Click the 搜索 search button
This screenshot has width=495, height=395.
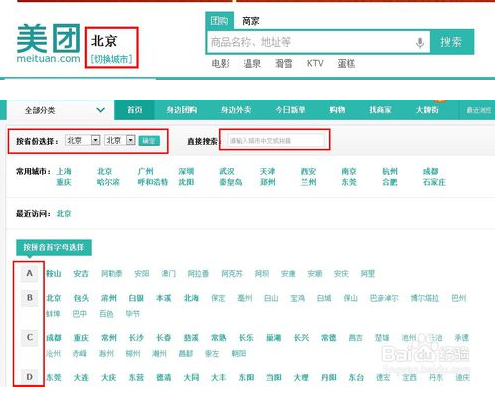(451, 42)
